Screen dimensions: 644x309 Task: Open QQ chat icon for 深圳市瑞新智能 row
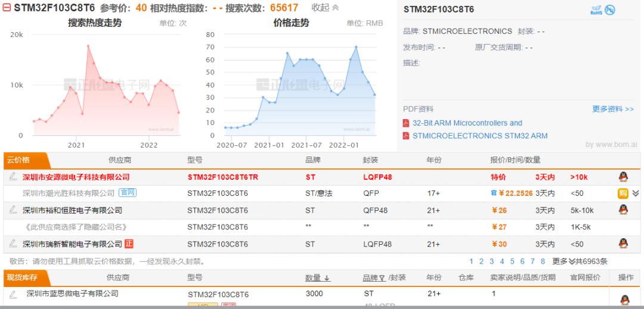pos(623,244)
